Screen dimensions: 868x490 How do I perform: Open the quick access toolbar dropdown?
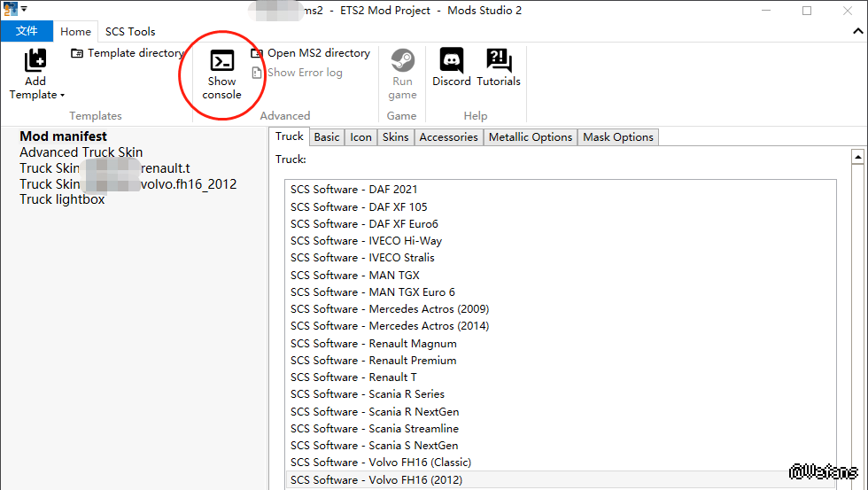(x=24, y=10)
